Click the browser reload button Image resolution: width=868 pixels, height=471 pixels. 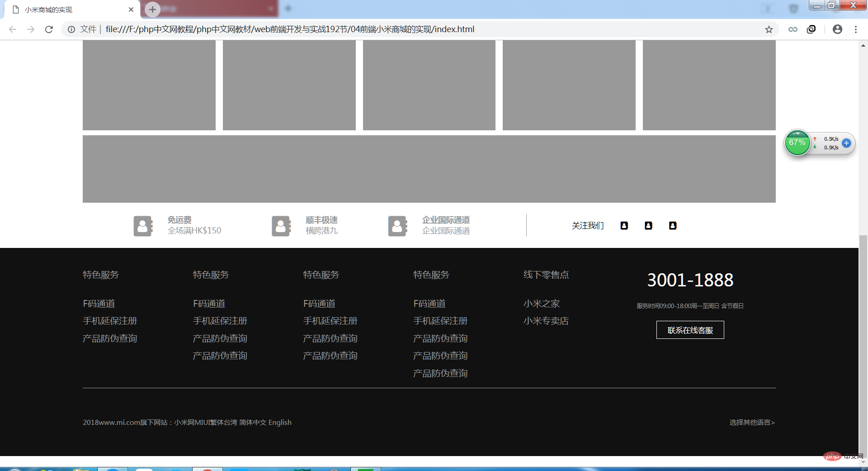click(49, 29)
